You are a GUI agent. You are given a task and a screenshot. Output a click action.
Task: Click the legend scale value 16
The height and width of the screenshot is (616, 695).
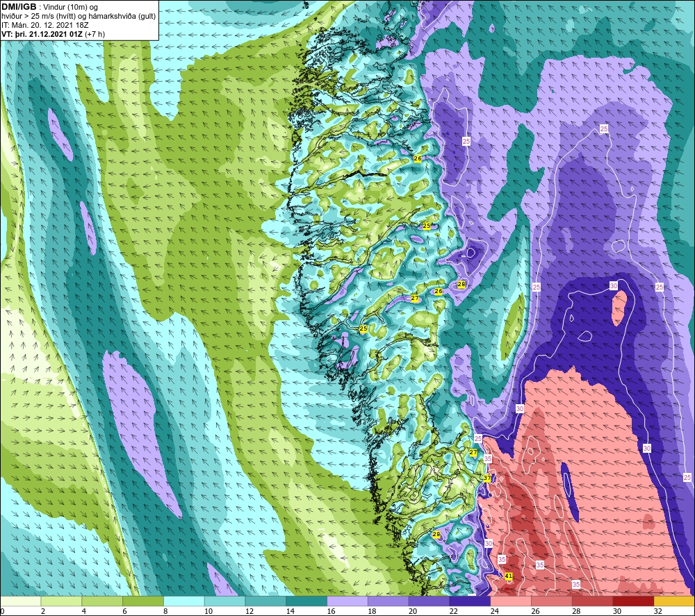pyautogui.click(x=331, y=612)
